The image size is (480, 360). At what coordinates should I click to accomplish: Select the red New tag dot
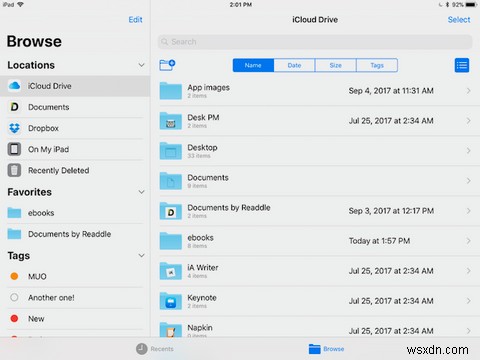coord(14,318)
